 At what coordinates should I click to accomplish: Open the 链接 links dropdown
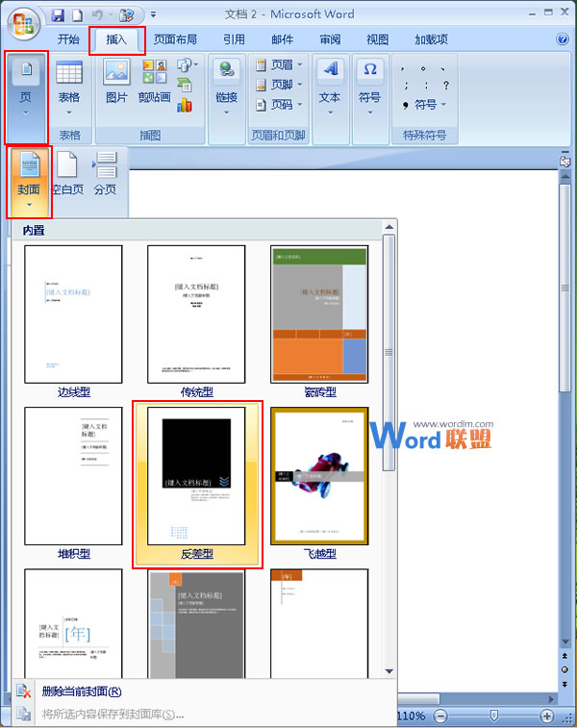227,87
